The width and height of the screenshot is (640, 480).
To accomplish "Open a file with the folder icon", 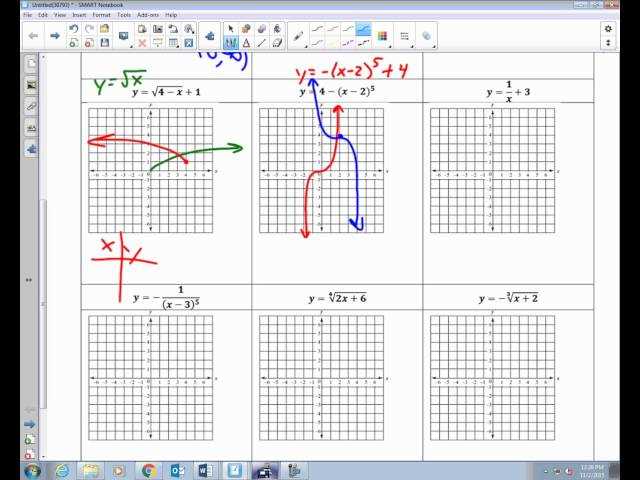I will tap(104, 29).
